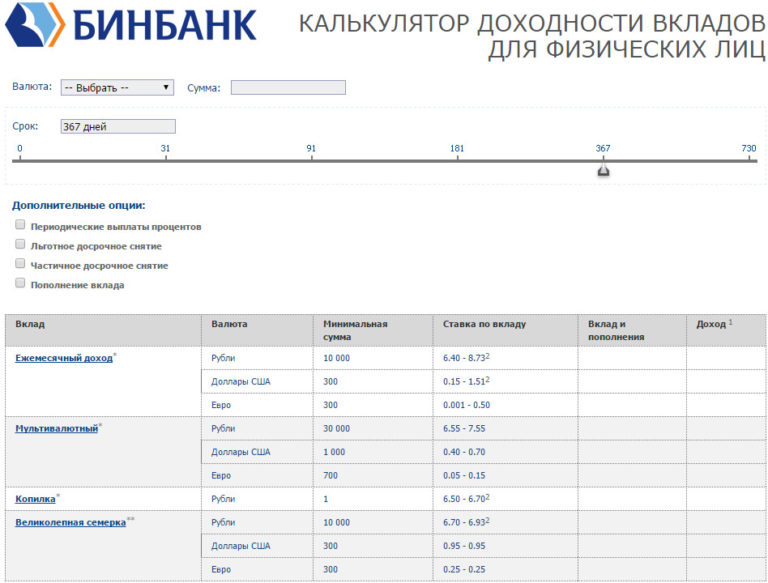Click rate 0.05 - 0.15 cell
Image resolution: width=768 pixels, height=583 pixels.
click(505, 476)
